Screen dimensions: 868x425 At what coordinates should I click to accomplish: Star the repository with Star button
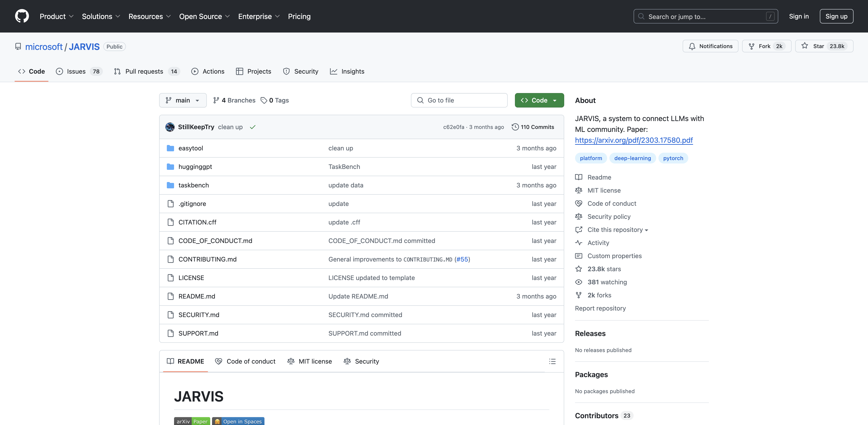(x=824, y=46)
